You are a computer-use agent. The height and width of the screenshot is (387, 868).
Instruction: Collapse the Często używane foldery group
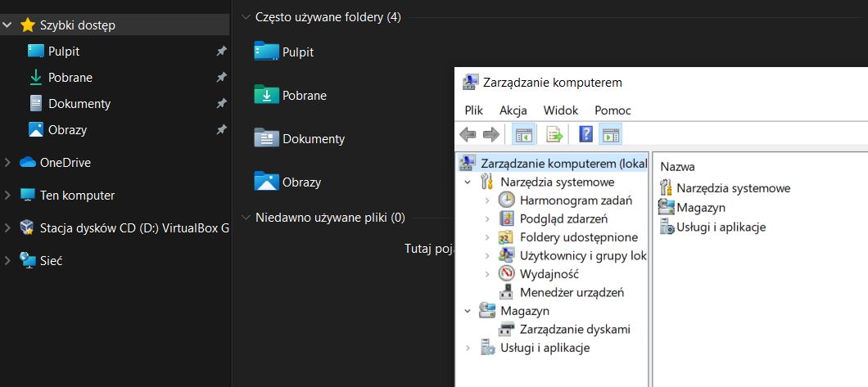click(x=246, y=17)
